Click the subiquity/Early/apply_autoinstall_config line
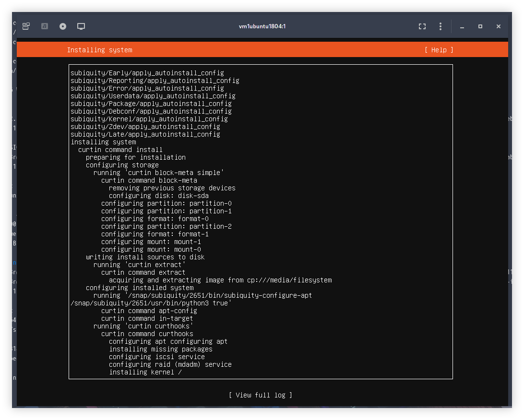Viewport: 524px width, 420px height. [147, 73]
